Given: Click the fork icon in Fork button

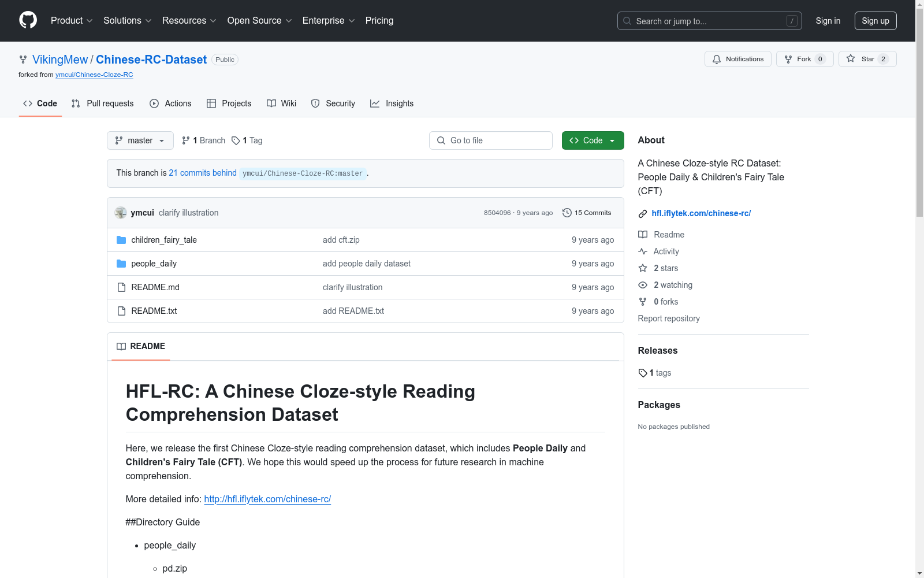Looking at the screenshot, I should 788,59.
